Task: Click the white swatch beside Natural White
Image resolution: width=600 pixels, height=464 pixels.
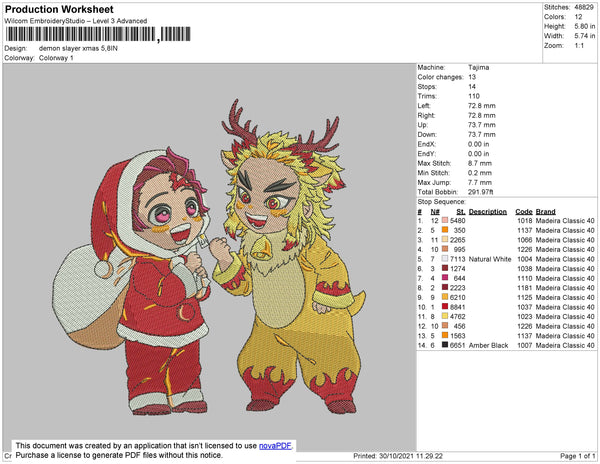Action: 445,259
